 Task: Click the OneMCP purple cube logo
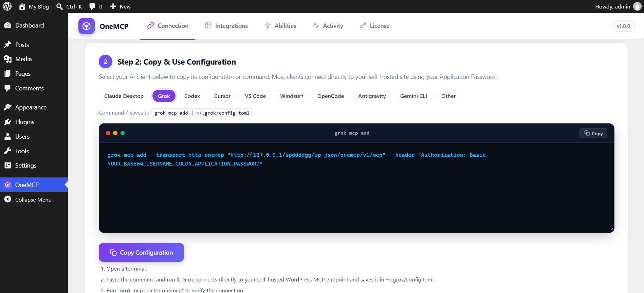click(87, 26)
